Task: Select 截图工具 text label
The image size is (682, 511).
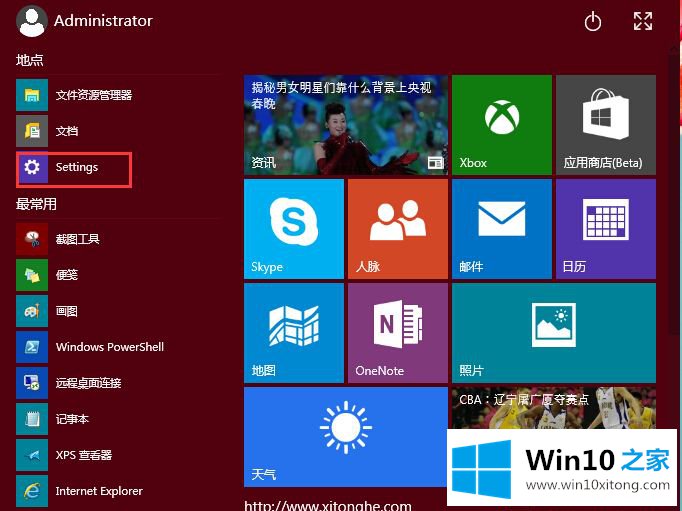Action: point(77,239)
